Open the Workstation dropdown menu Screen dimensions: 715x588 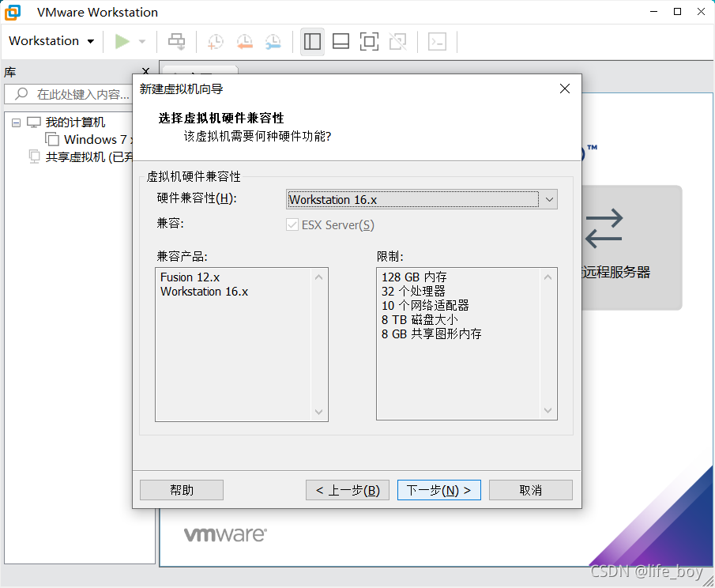coord(51,41)
